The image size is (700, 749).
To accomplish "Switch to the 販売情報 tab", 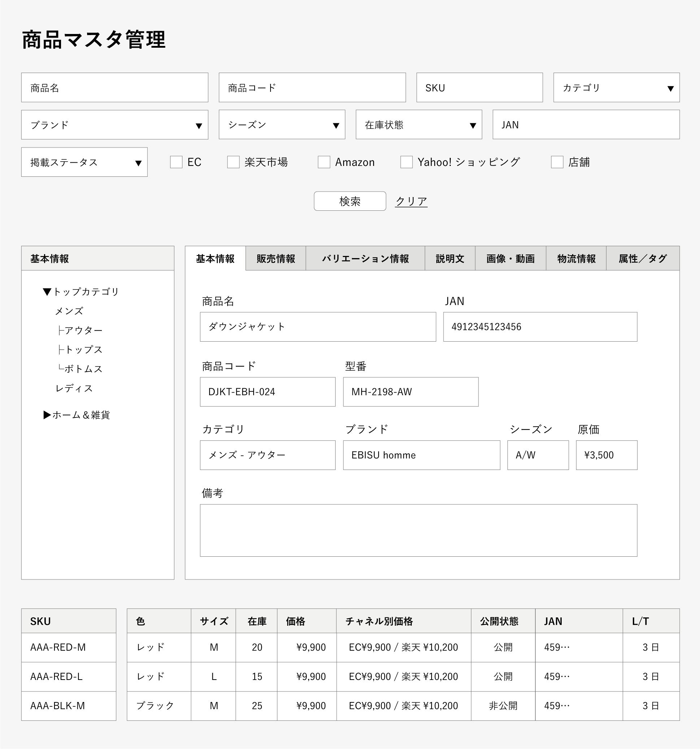I will tap(276, 259).
